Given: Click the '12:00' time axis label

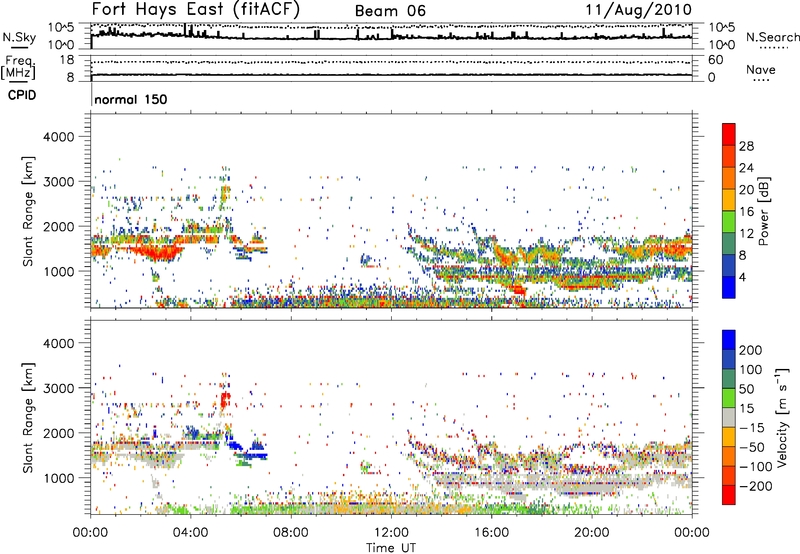Looking at the screenshot, I should pos(391,533).
